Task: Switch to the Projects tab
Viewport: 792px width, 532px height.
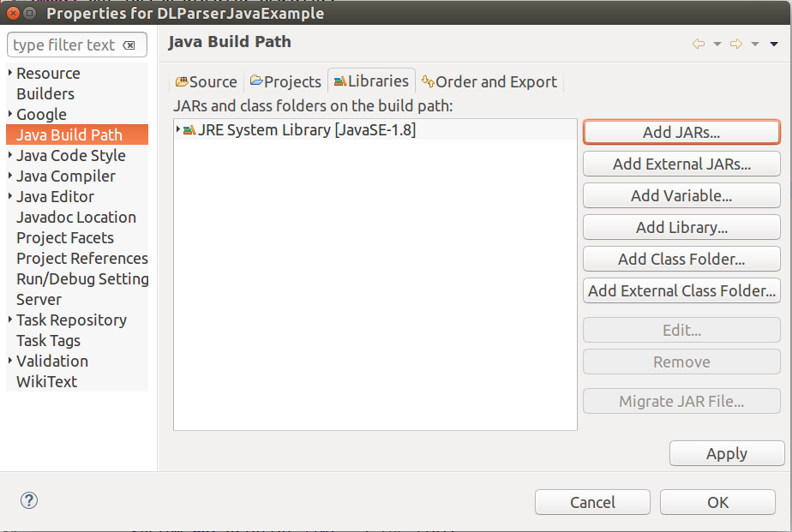Action: pyautogui.click(x=285, y=81)
